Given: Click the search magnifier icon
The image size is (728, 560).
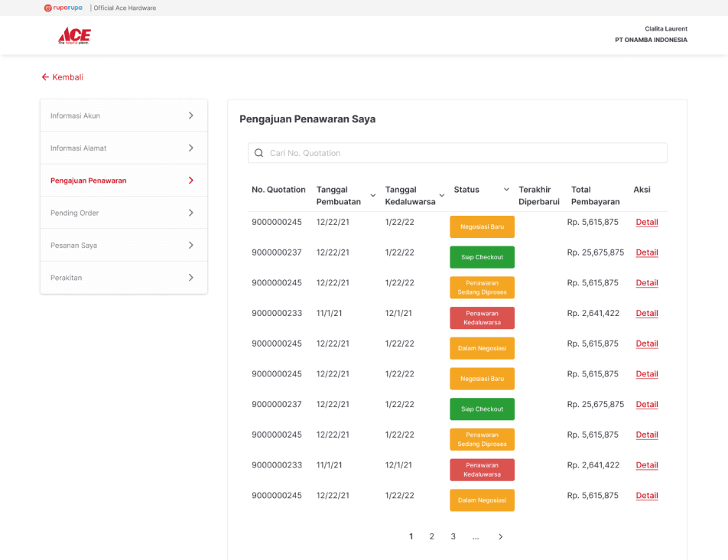Looking at the screenshot, I should (x=259, y=153).
